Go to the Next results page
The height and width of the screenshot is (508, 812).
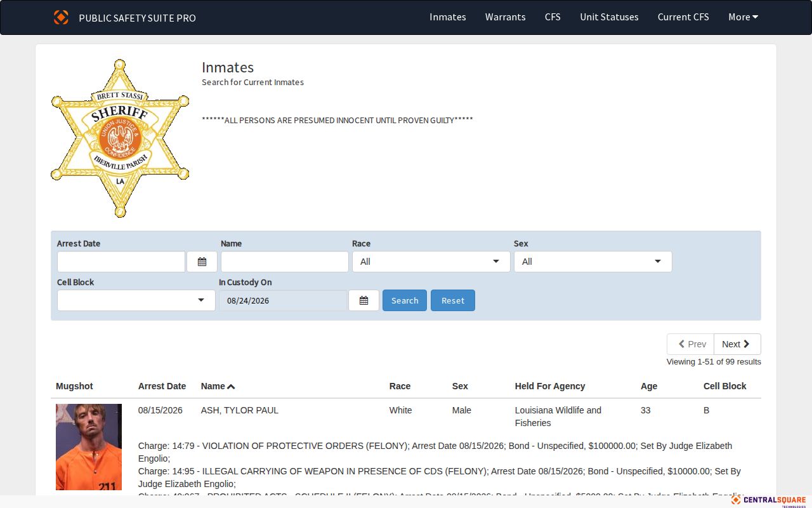737,344
